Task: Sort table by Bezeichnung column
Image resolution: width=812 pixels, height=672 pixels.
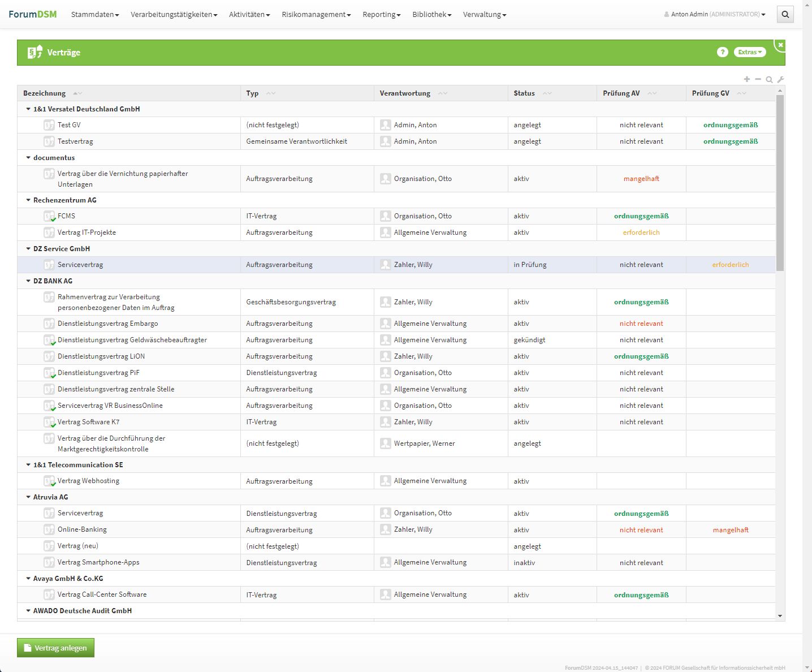Action: (44, 93)
